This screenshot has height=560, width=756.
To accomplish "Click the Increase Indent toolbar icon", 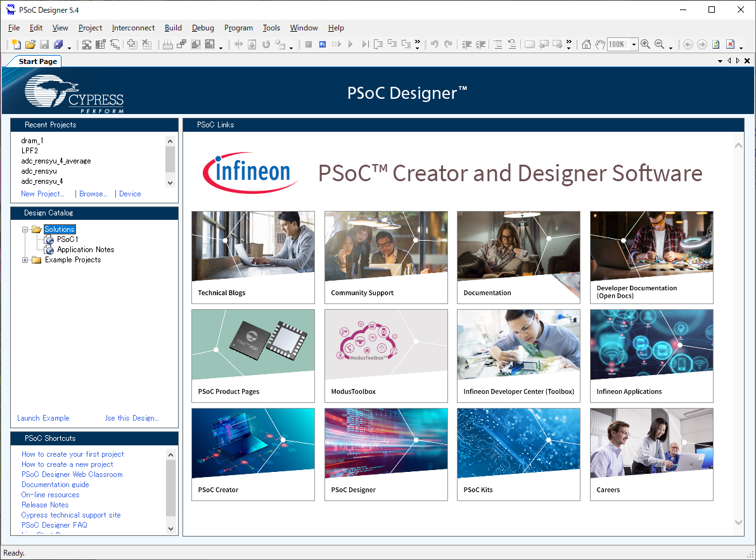I will coord(481,44).
